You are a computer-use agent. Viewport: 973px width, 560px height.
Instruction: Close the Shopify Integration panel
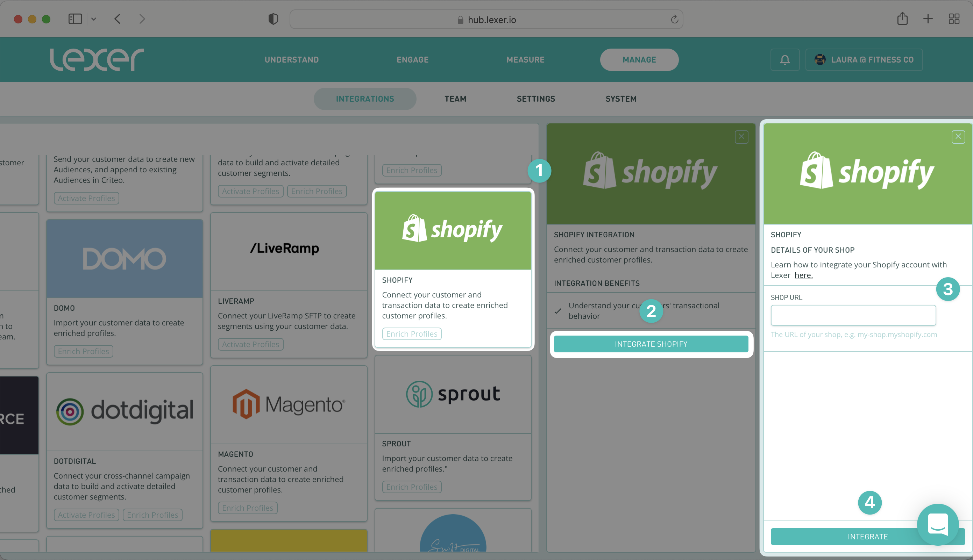(741, 137)
